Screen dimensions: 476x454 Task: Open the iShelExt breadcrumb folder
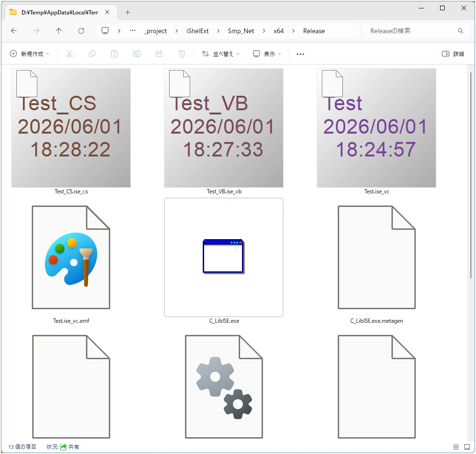(197, 31)
